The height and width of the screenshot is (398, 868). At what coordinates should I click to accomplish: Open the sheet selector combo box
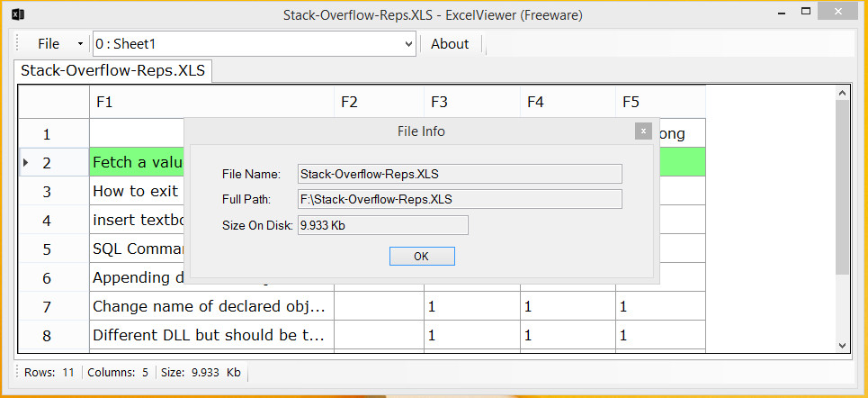[254, 44]
